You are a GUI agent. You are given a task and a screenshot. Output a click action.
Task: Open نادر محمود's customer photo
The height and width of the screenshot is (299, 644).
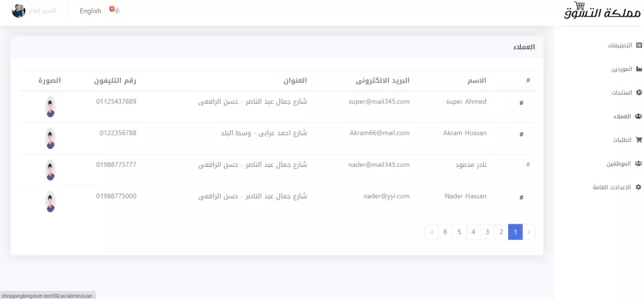point(50,170)
